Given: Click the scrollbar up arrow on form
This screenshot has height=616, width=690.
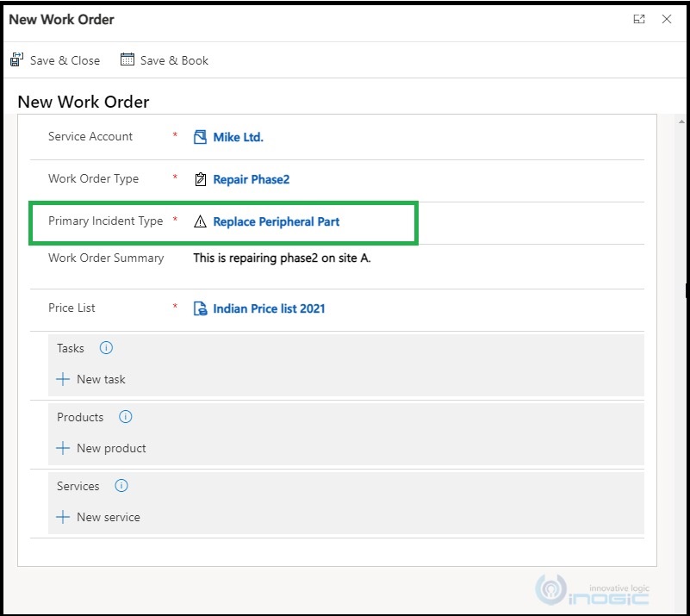Looking at the screenshot, I should 681,121.
